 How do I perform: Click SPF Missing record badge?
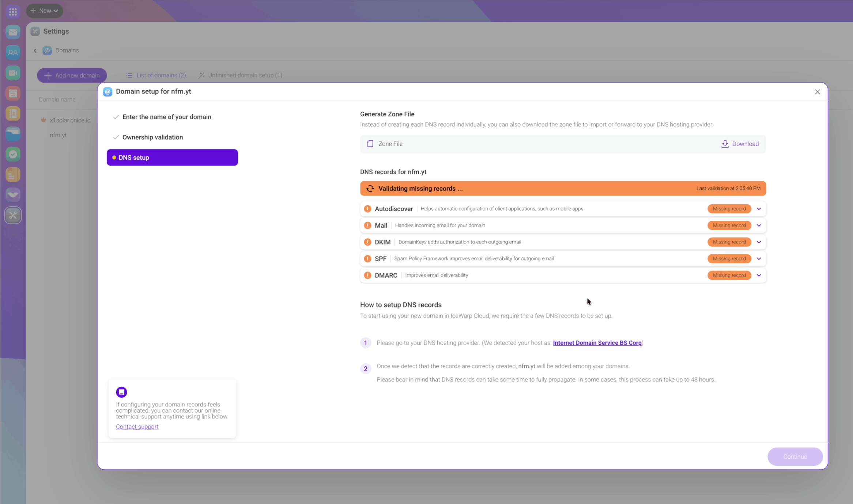coord(729,259)
